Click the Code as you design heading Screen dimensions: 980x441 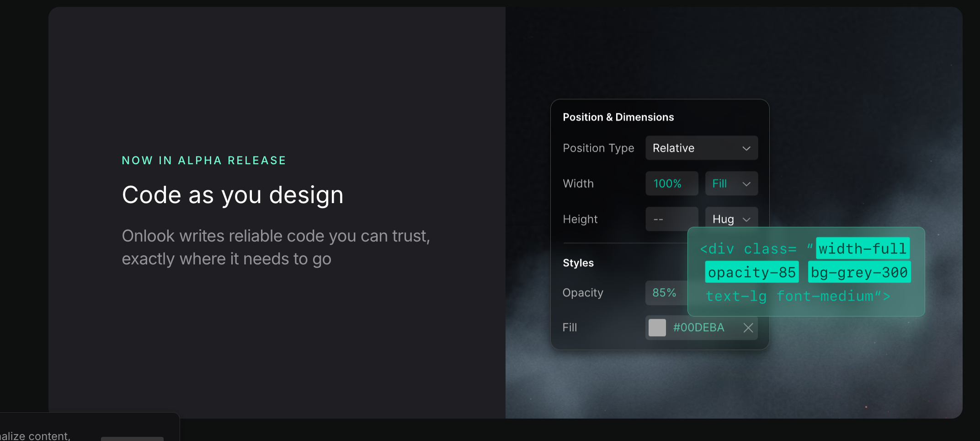[233, 195]
